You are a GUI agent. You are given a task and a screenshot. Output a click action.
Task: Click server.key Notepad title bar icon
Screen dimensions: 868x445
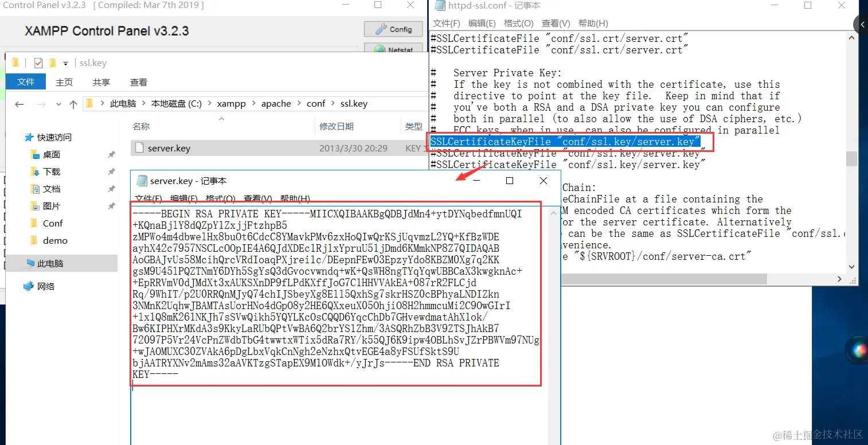pyautogui.click(x=142, y=181)
